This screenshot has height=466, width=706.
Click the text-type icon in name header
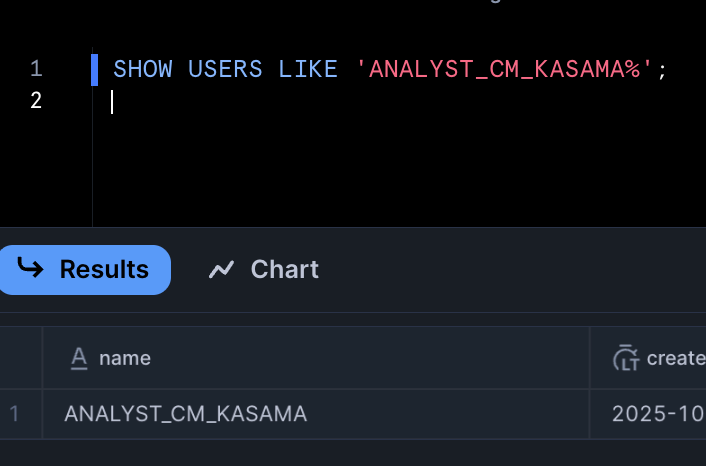pos(79,358)
